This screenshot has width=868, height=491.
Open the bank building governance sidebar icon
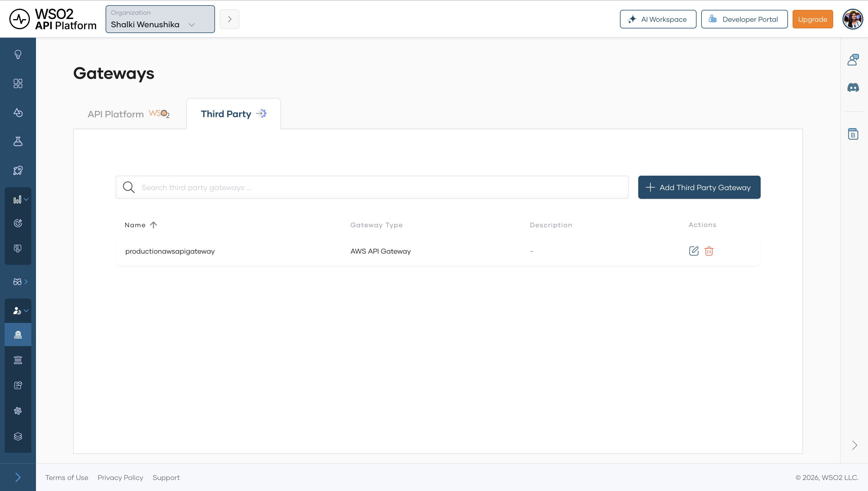[x=18, y=360]
